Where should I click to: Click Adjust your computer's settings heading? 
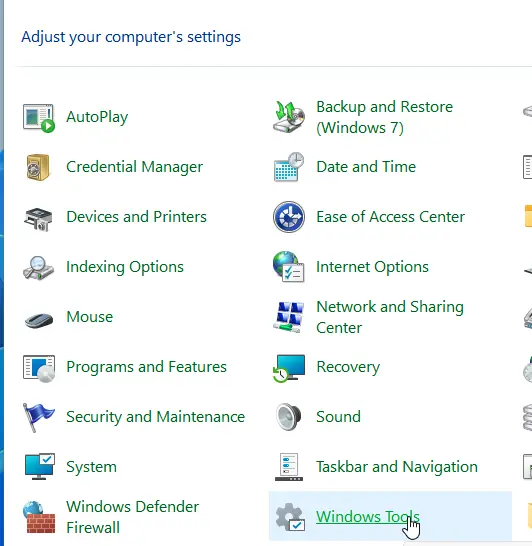click(x=131, y=37)
